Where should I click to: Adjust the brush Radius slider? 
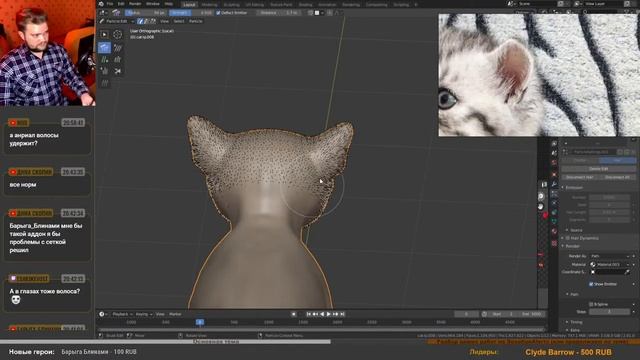(x=146, y=13)
